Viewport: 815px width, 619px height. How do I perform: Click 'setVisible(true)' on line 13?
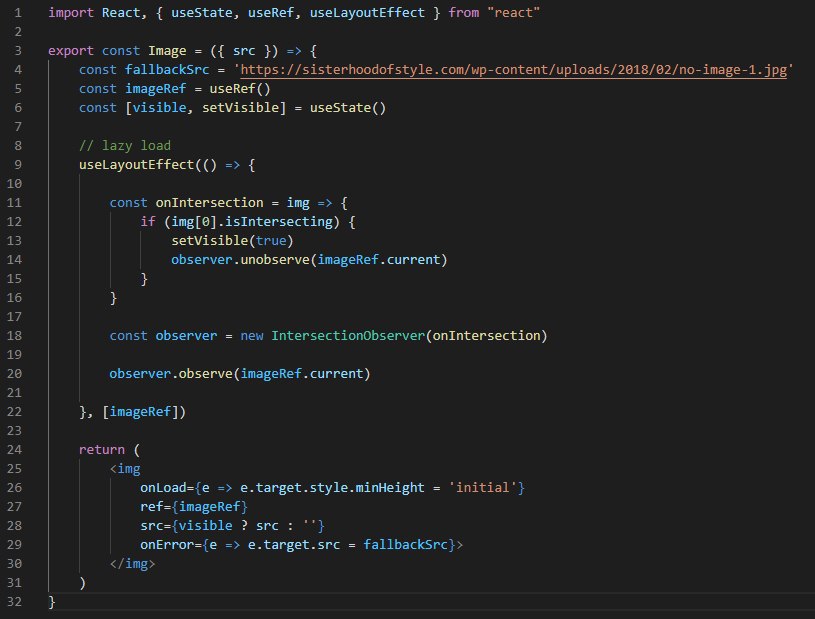click(x=232, y=241)
